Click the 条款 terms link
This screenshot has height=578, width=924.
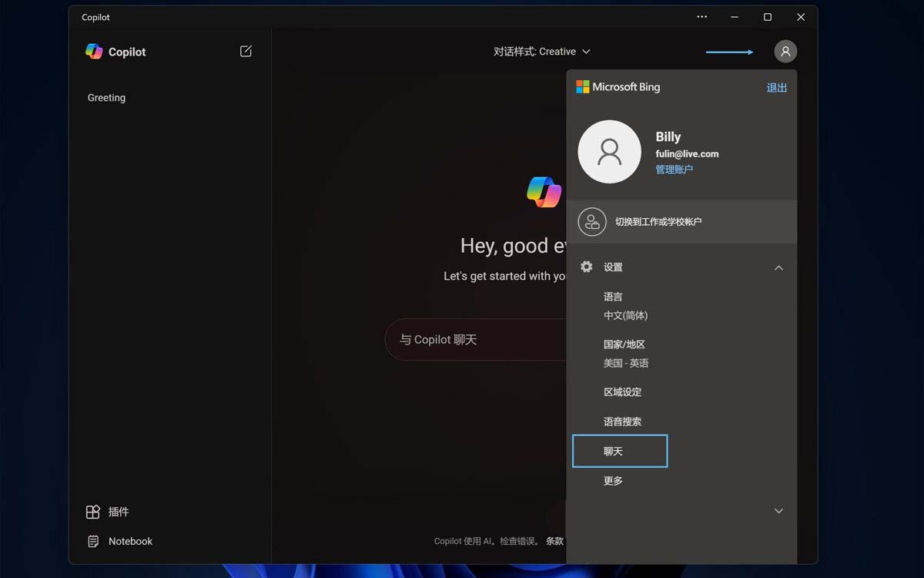click(554, 541)
